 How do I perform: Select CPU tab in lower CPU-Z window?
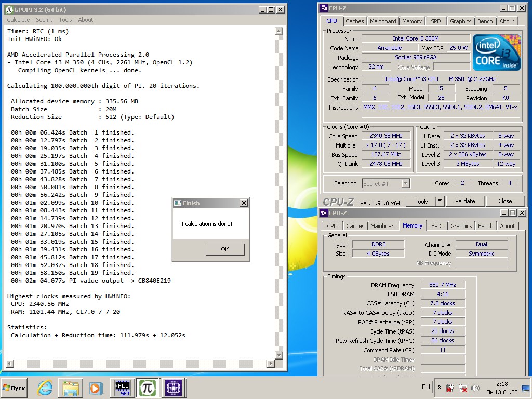click(332, 226)
